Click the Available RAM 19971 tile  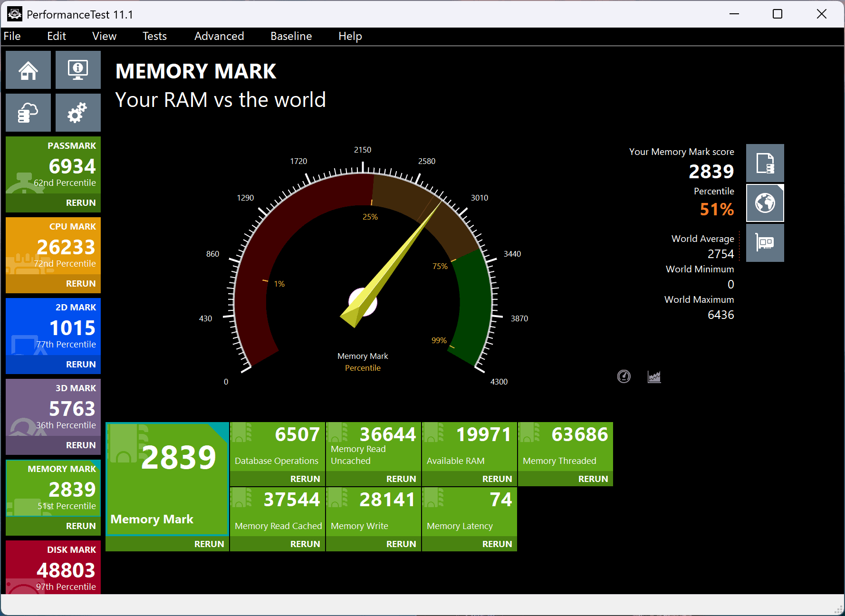click(x=470, y=447)
